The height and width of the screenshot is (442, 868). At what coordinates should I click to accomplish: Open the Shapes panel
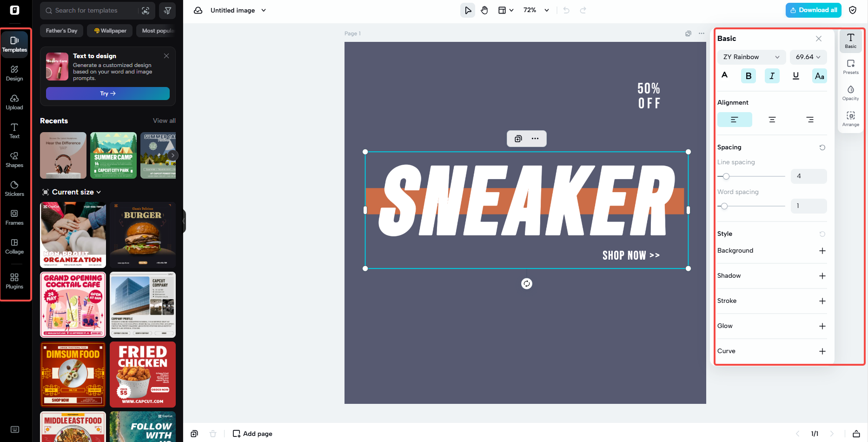tap(14, 160)
